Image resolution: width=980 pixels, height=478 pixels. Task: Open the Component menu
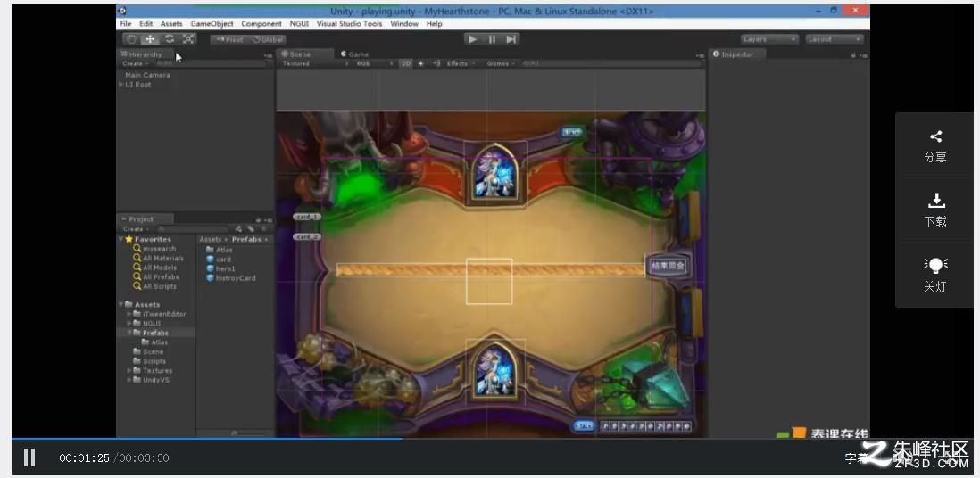pos(262,24)
